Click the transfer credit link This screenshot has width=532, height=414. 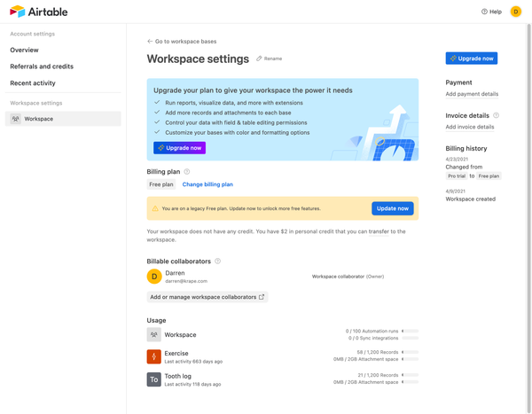[379, 231]
